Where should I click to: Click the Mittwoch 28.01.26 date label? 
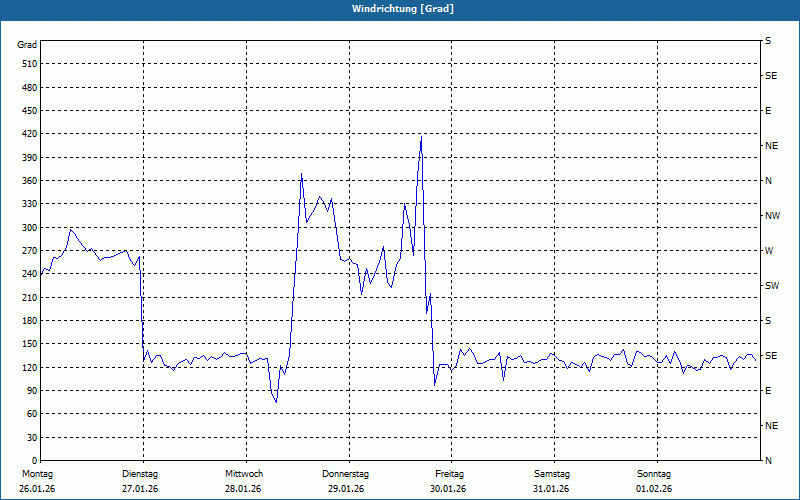[243, 481]
